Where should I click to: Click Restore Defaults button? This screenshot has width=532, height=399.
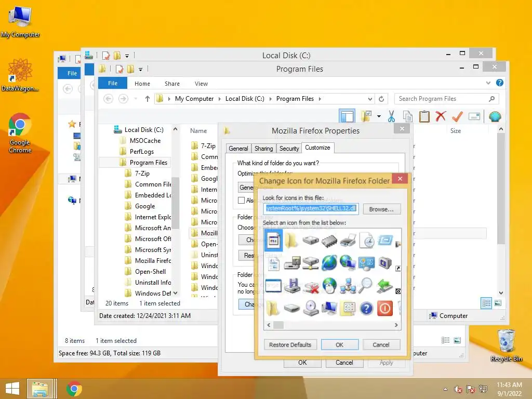tap(290, 345)
